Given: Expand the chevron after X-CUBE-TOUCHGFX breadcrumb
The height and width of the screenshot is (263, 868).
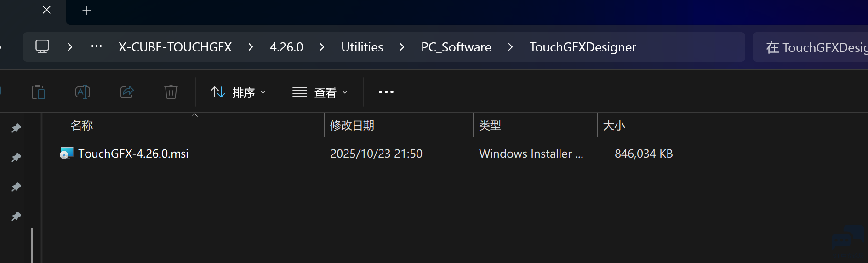Looking at the screenshot, I should click(x=251, y=47).
